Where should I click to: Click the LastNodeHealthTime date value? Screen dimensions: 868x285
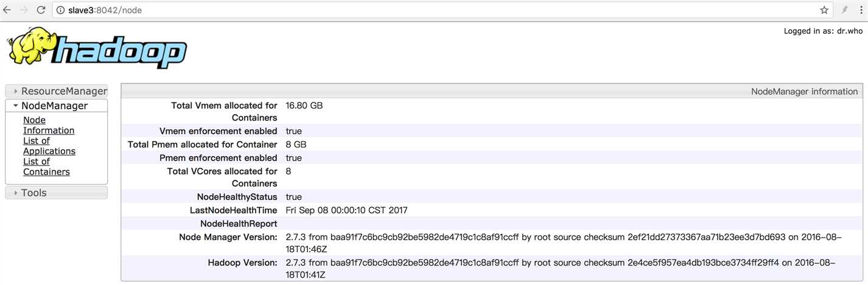(346, 210)
